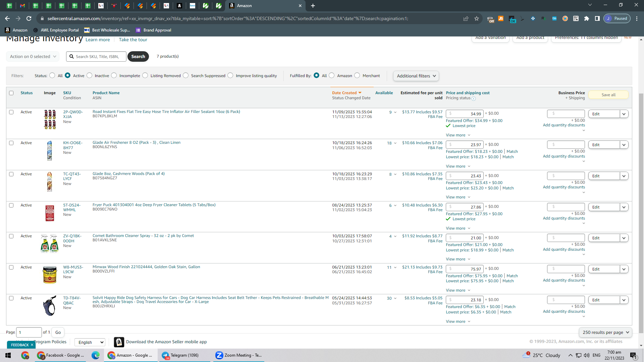Search tabs with the tab-strip chevron

tap(590, 5)
